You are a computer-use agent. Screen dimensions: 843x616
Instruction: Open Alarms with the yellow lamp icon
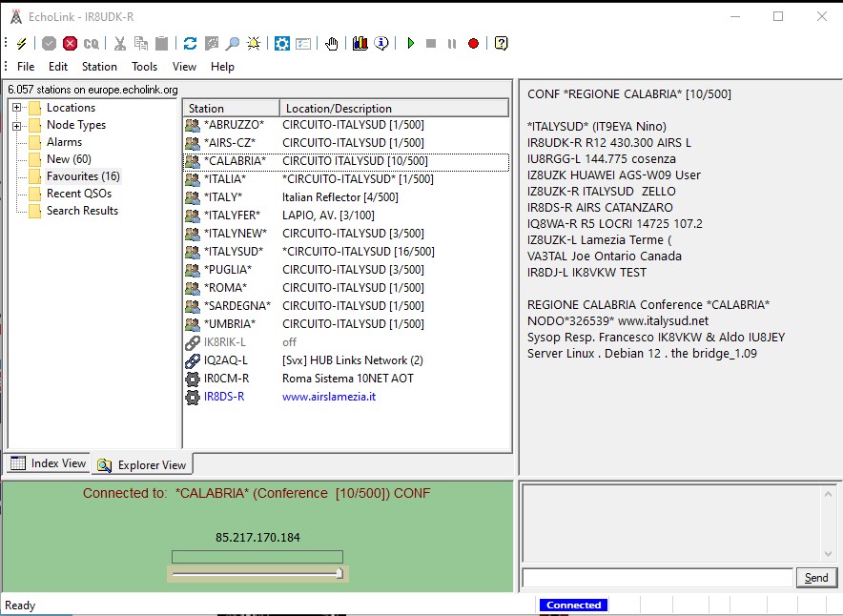pos(254,44)
